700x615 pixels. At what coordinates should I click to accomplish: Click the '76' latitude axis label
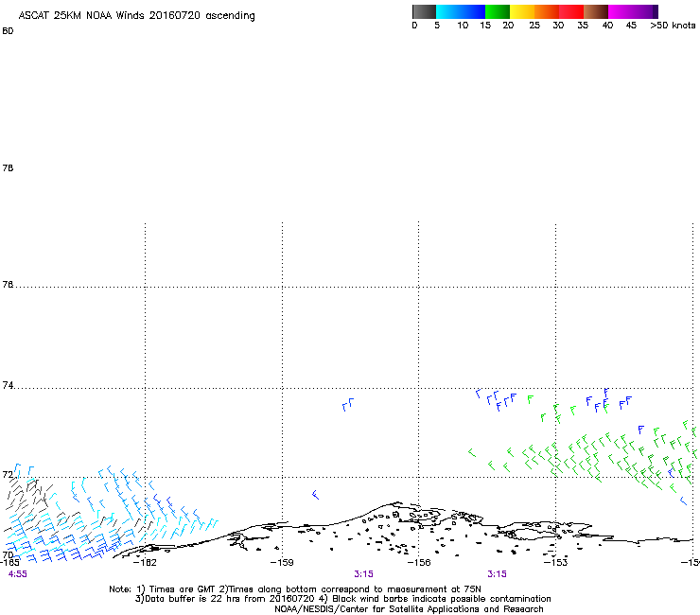point(8,284)
